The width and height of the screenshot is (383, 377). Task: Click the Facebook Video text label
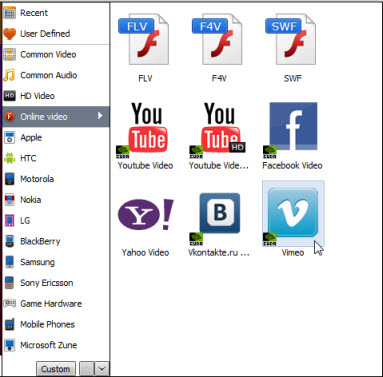(x=292, y=165)
